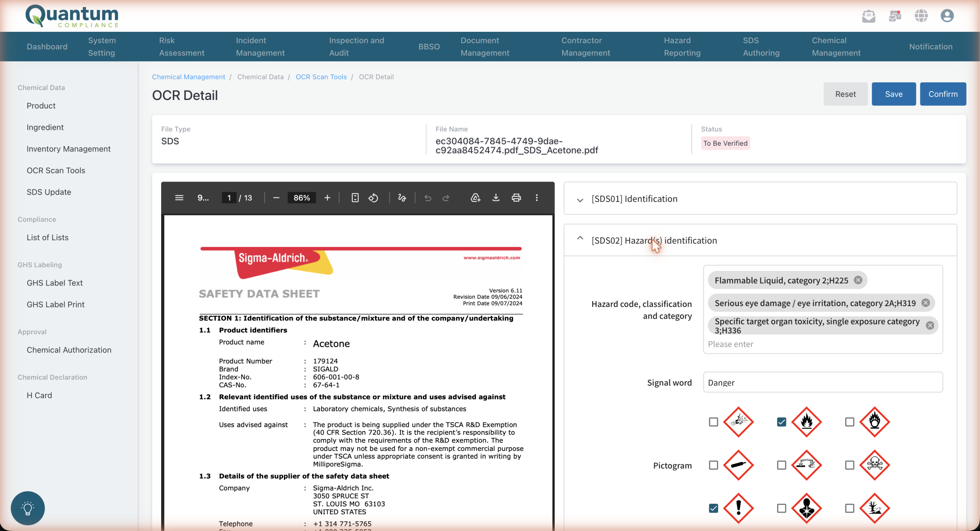Open H Card in the sidebar

39,395
